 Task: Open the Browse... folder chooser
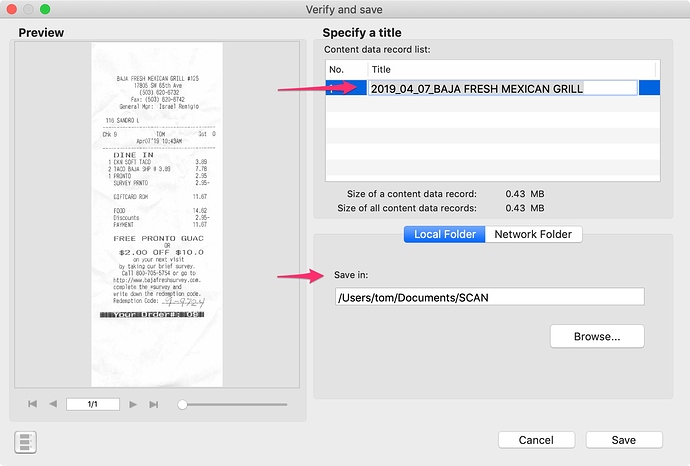pyautogui.click(x=597, y=336)
